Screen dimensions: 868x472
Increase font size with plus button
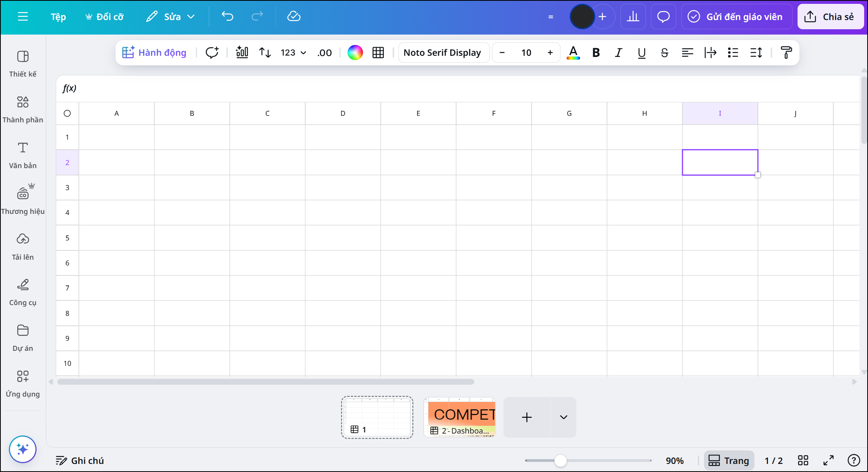(550, 52)
